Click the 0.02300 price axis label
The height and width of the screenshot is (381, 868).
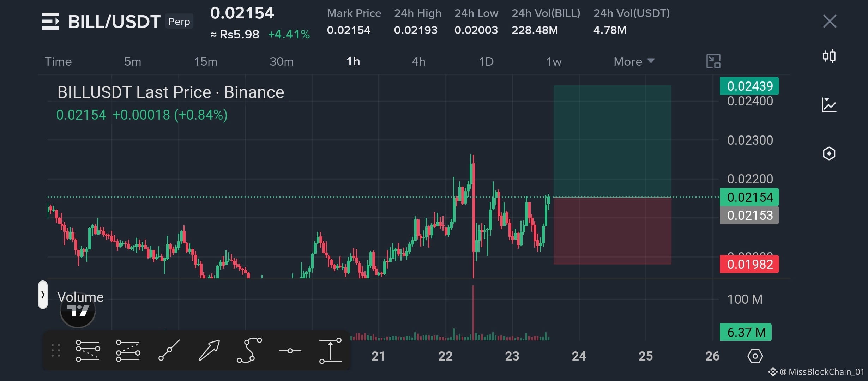pyautogui.click(x=750, y=140)
